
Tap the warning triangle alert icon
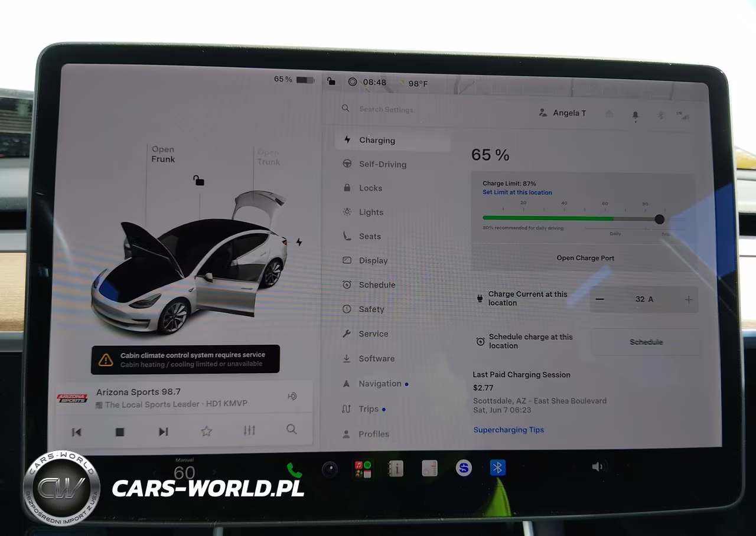106,359
